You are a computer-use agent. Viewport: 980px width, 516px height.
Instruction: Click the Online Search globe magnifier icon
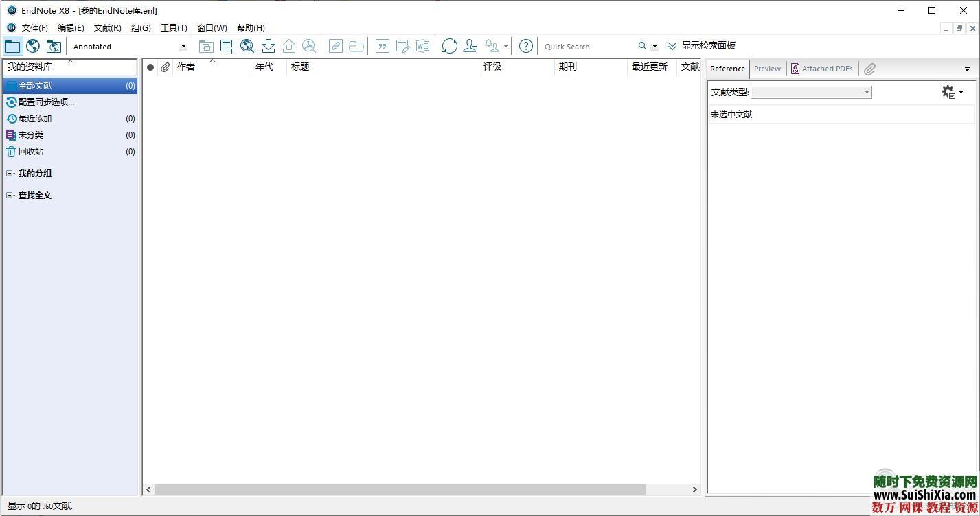click(x=247, y=46)
